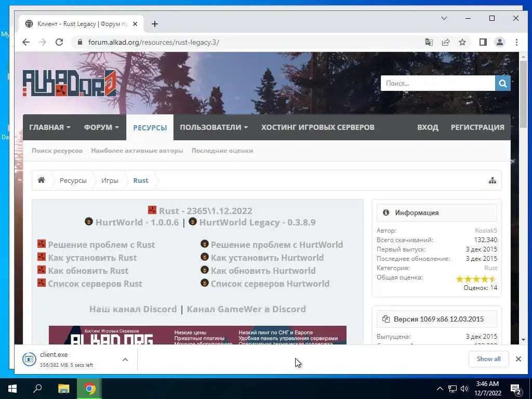Show hidden system tray icons
This screenshot has width=532, height=399.
440,389
